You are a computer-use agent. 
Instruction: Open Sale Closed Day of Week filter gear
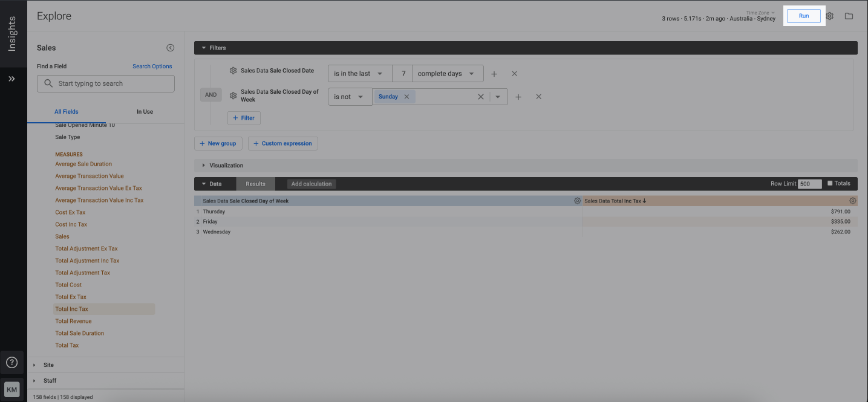pos(233,96)
